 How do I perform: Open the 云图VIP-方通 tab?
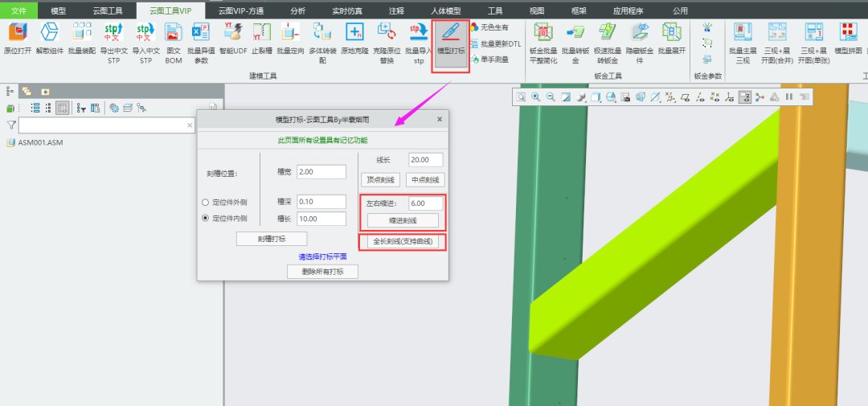click(x=241, y=10)
